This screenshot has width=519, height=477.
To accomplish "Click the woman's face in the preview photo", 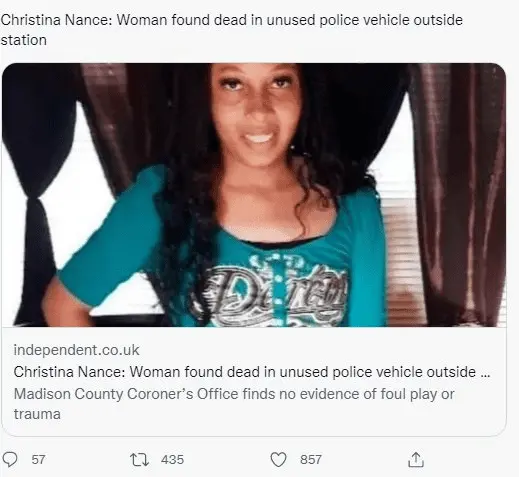I will click(257, 112).
